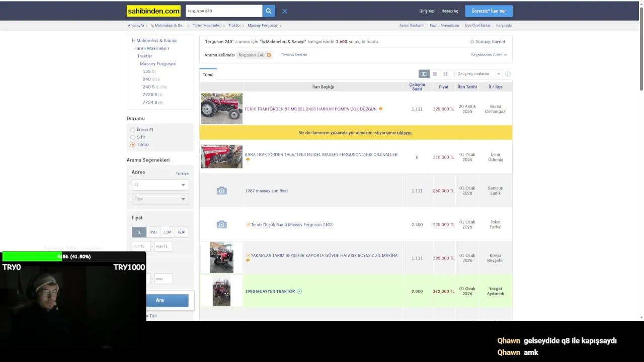Sort by Çalışma Saati column header
Viewport: 644px width, 362px height.
[x=417, y=87]
